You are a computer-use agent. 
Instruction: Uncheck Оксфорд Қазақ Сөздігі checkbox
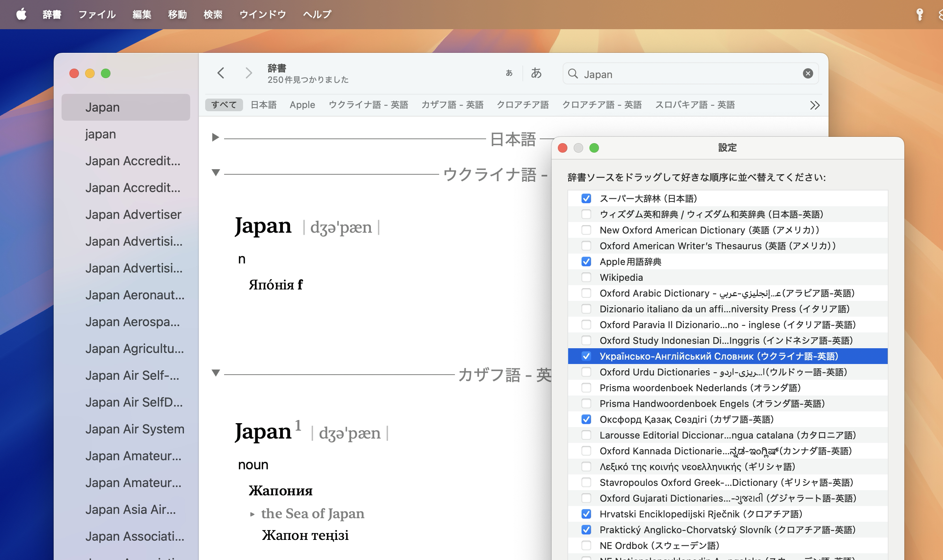586,419
